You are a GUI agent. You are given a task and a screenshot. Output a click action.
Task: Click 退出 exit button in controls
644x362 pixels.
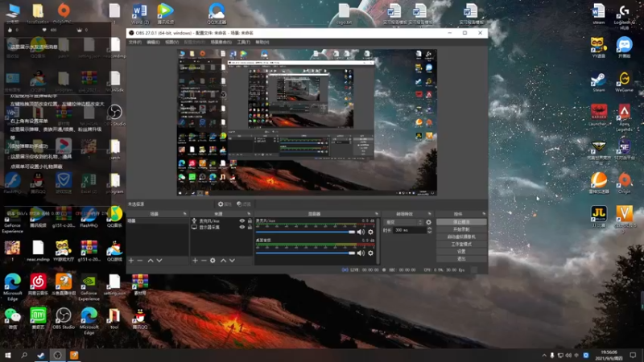(x=461, y=259)
